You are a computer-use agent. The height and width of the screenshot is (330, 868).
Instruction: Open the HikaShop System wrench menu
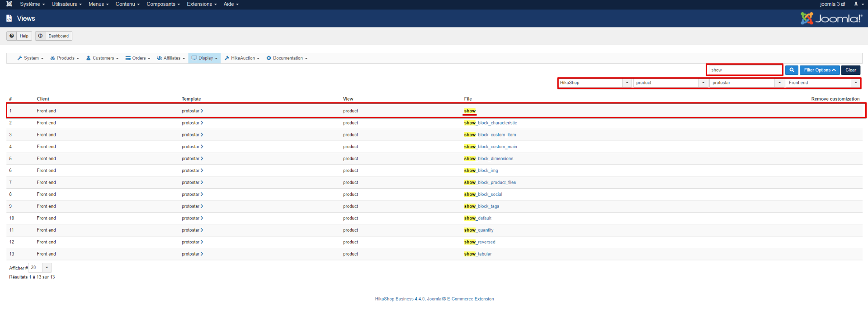point(30,58)
